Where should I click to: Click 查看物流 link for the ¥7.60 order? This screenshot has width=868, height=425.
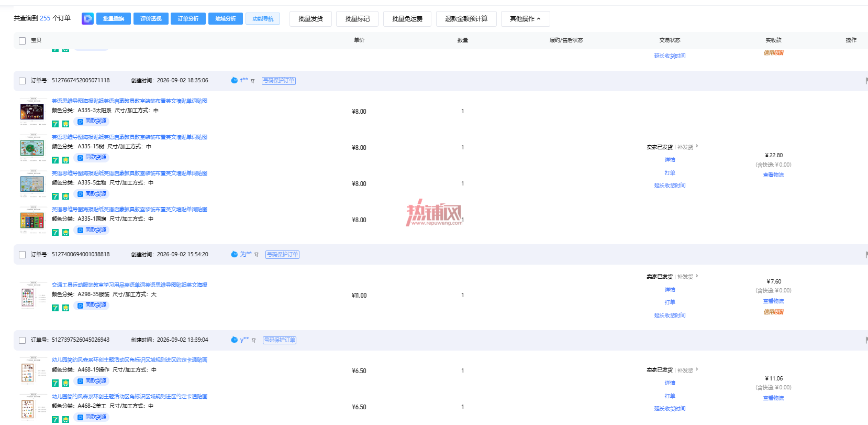point(773,301)
